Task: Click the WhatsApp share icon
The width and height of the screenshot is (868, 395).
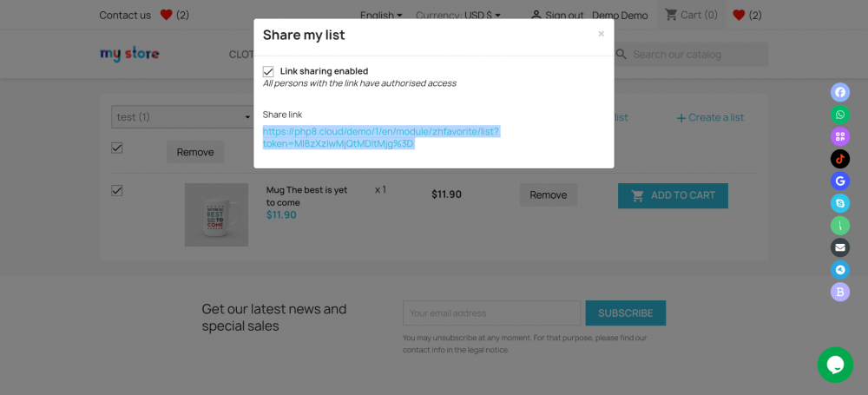Action: (x=839, y=115)
